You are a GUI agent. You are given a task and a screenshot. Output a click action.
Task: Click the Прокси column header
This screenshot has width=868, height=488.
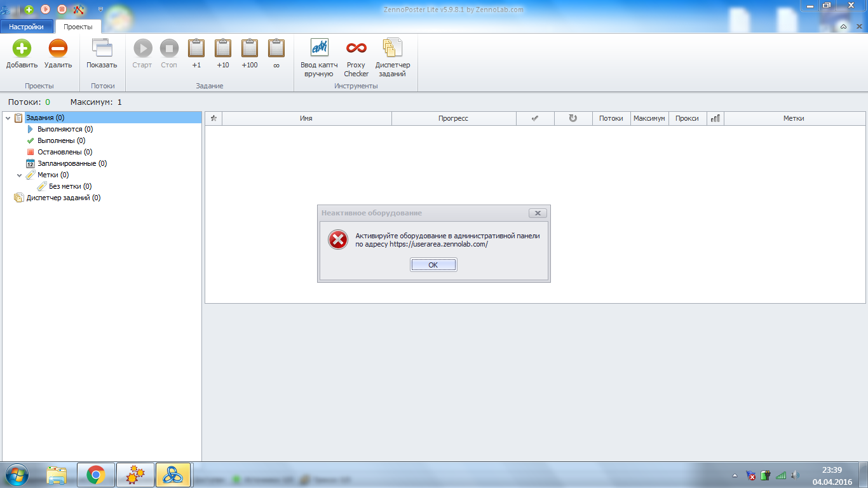[x=688, y=118]
